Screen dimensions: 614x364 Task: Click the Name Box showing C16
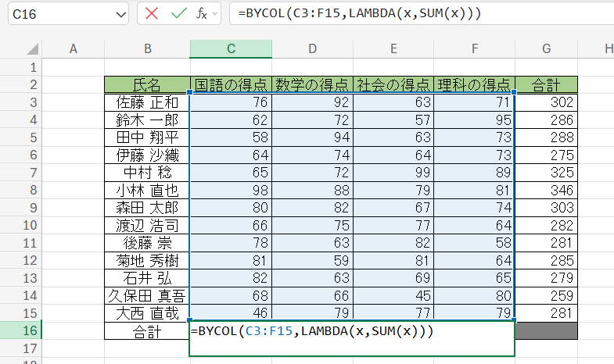[x=69, y=14]
